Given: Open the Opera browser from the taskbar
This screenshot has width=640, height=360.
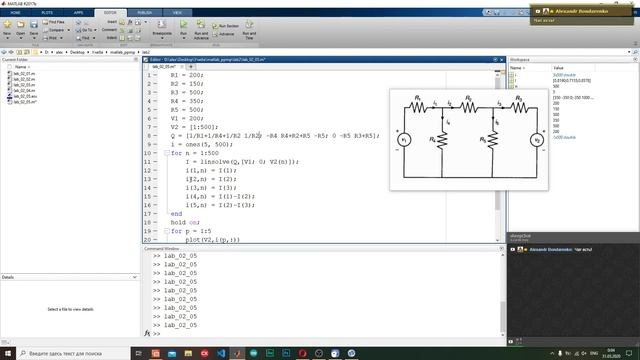Looking at the screenshot, I should click(x=302, y=353).
